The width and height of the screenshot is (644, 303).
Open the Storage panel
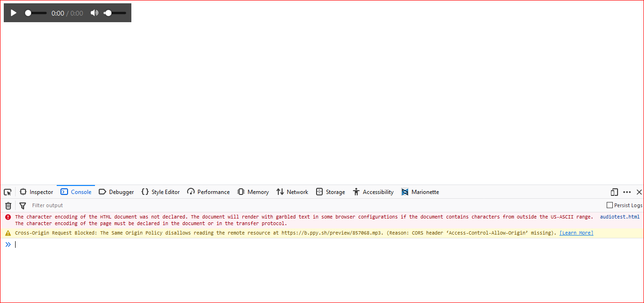coord(330,192)
